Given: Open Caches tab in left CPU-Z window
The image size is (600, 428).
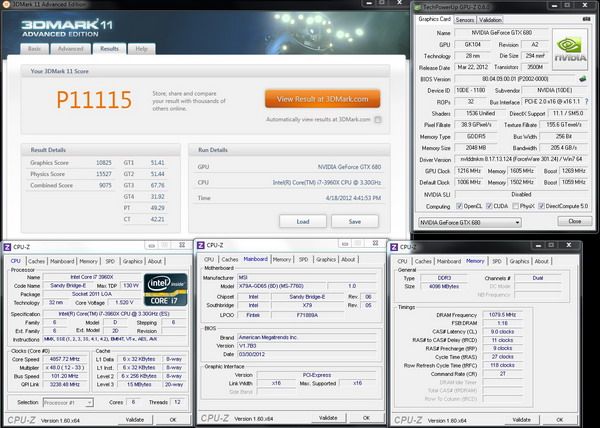Looking at the screenshot, I should pyautogui.click(x=37, y=261).
